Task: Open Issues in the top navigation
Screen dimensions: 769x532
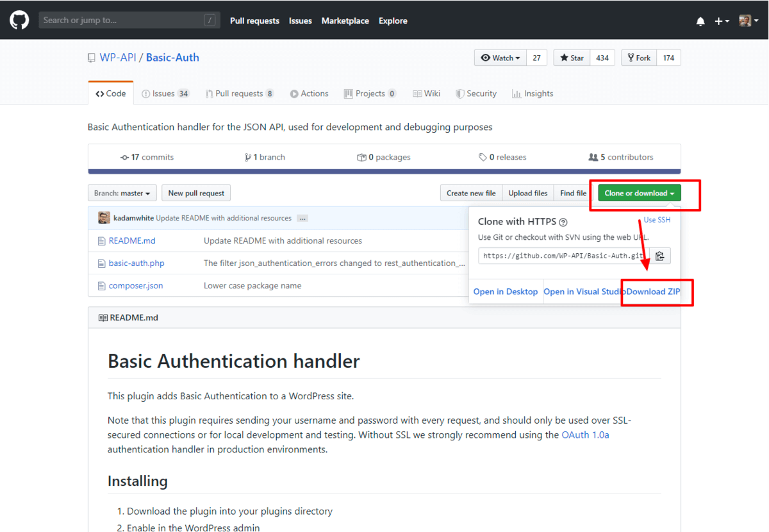Action: coord(300,21)
